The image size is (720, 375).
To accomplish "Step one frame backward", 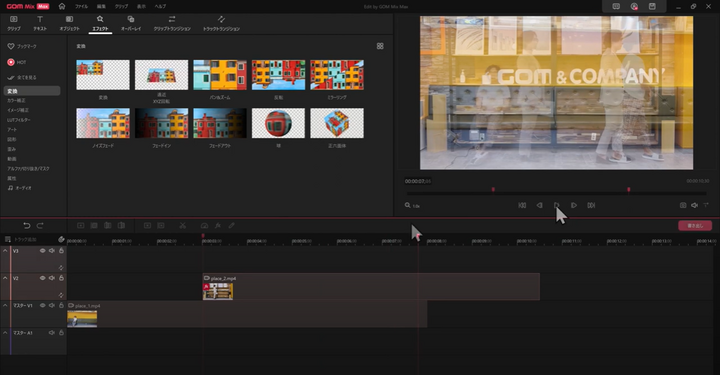I will coord(540,205).
